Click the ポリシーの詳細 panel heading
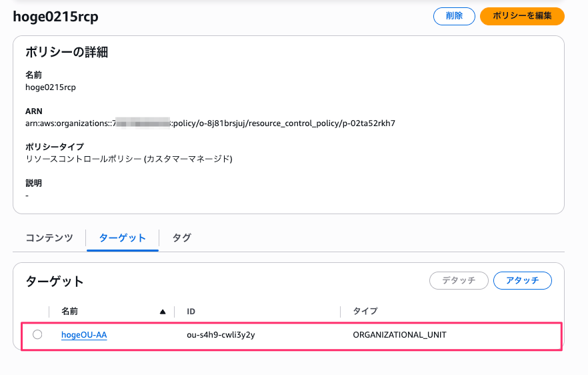The image size is (588, 375). coord(67,52)
